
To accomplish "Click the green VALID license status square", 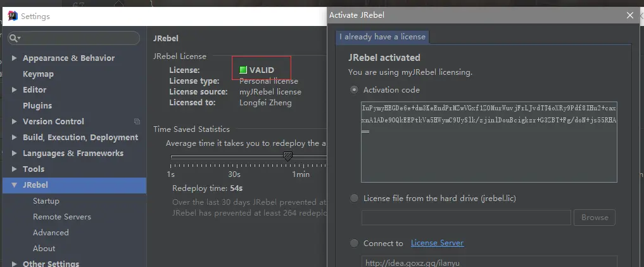I will click(243, 70).
